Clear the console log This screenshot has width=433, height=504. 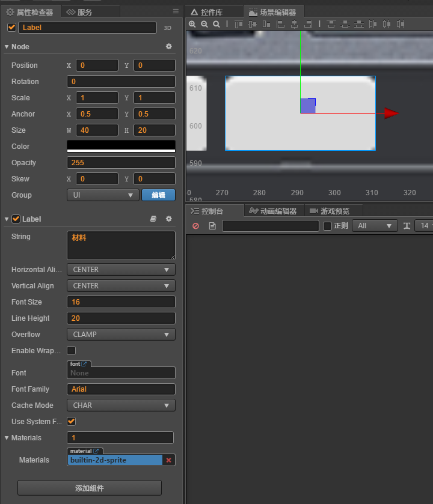(195, 226)
